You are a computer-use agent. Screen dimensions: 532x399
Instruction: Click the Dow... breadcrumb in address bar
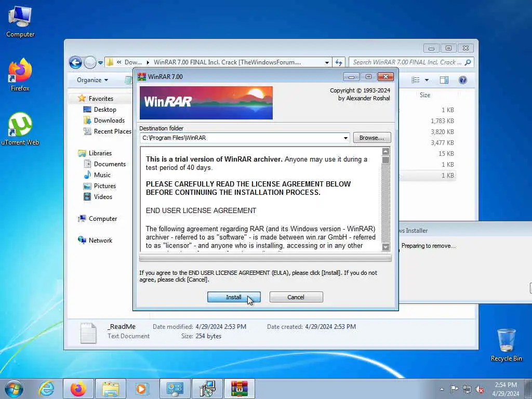click(x=133, y=62)
